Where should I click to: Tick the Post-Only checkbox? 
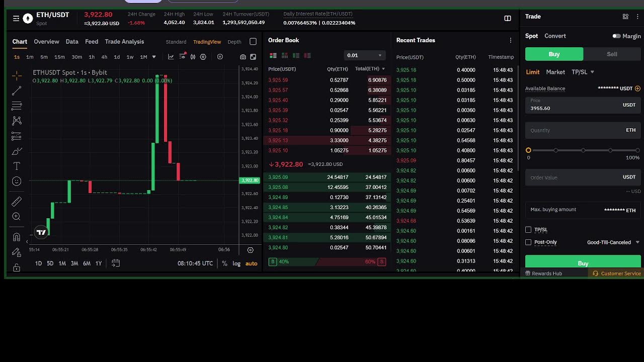(x=528, y=242)
